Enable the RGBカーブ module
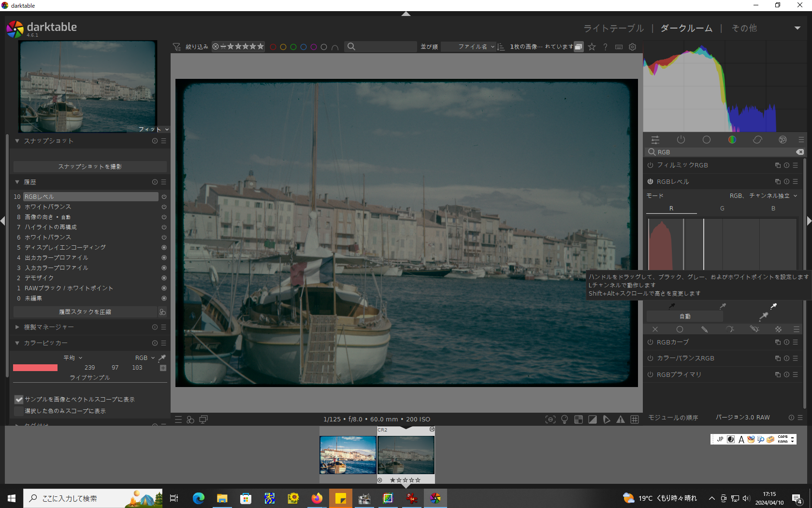Image resolution: width=812 pixels, height=508 pixels. pos(651,343)
